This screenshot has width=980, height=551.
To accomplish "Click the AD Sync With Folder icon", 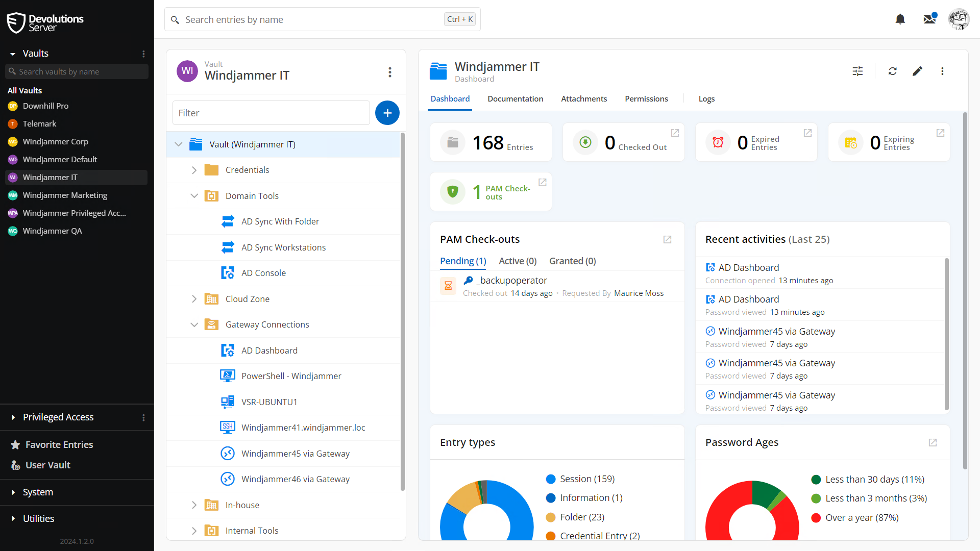I will [x=228, y=221].
